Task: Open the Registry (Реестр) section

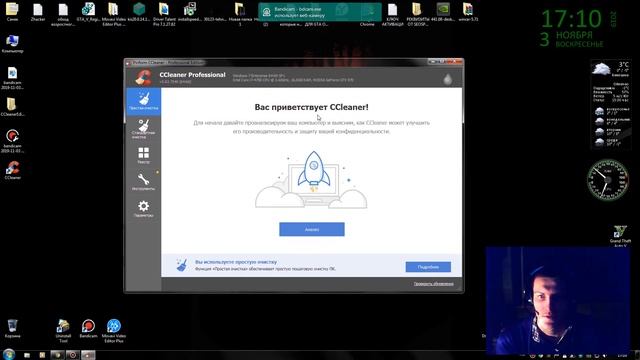Action: 143,156
